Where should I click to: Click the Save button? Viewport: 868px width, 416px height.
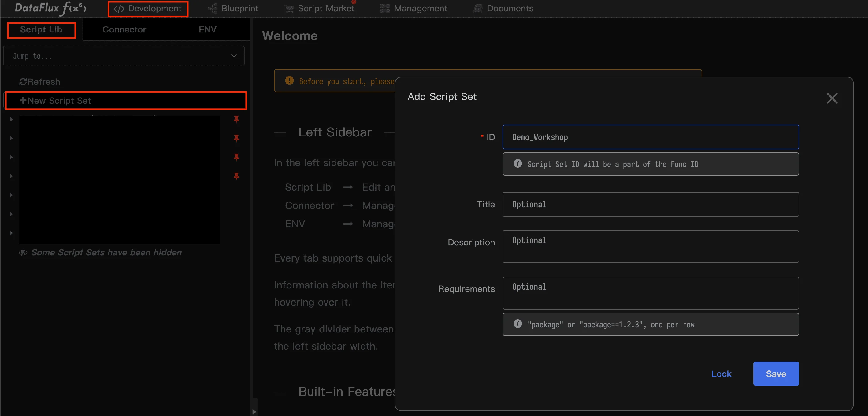tap(776, 373)
